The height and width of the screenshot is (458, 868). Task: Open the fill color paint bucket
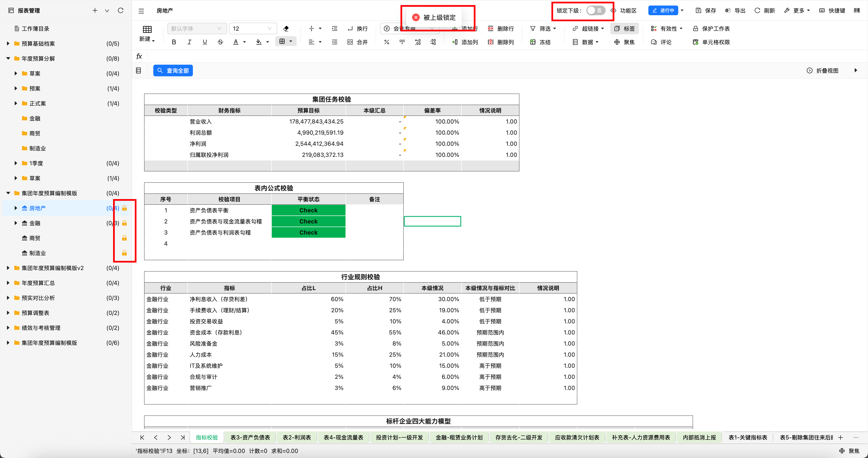point(259,42)
